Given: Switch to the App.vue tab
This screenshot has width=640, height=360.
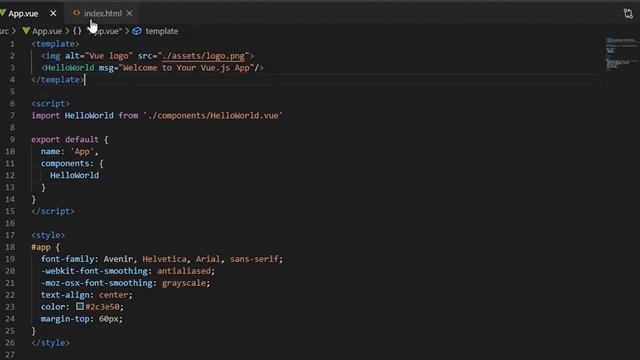Looking at the screenshot, I should click(x=23, y=13).
